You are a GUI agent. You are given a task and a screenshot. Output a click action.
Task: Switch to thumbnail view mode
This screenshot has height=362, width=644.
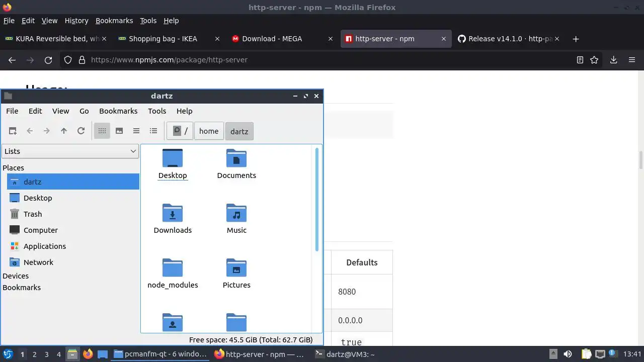tap(119, 131)
